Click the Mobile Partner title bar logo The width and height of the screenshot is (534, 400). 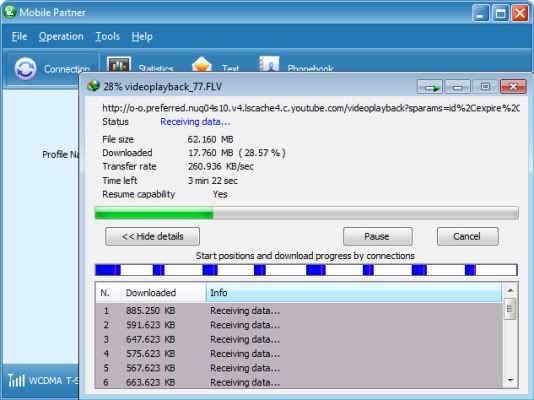10,12
